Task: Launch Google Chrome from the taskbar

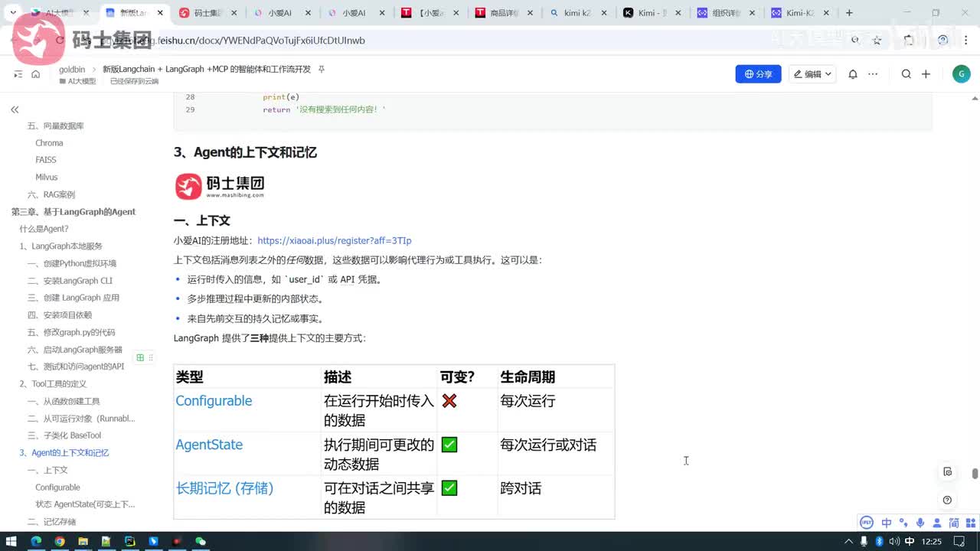Action: tap(60, 542)
